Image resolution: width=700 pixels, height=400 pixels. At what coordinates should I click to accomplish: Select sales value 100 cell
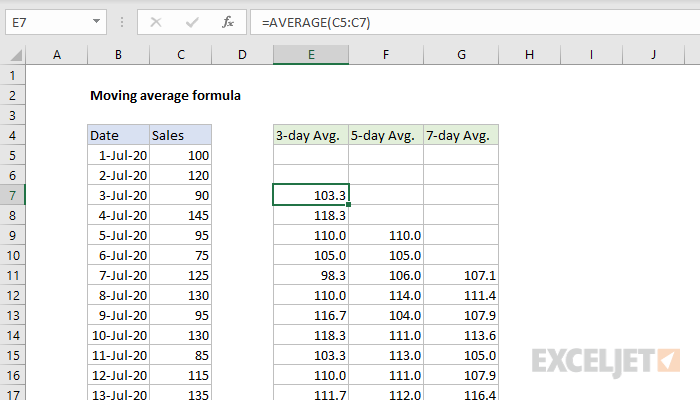pyautogui.click(x=180, y=155)
